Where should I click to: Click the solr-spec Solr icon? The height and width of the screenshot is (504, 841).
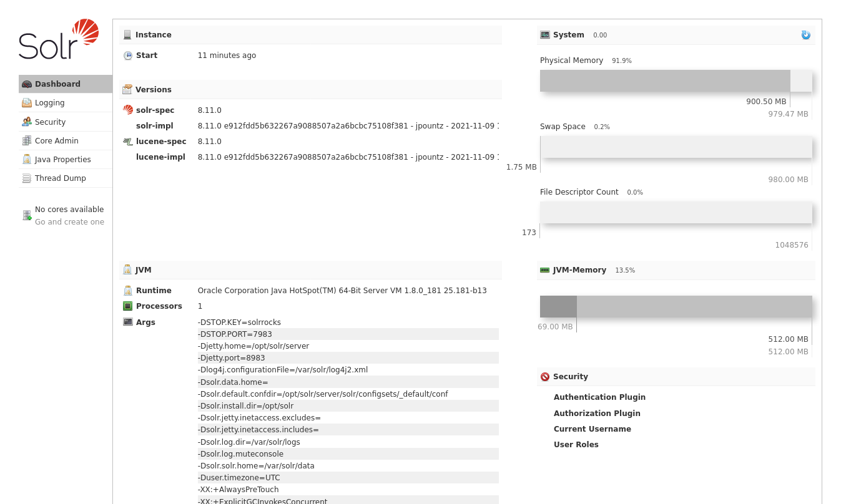(128, 110)
